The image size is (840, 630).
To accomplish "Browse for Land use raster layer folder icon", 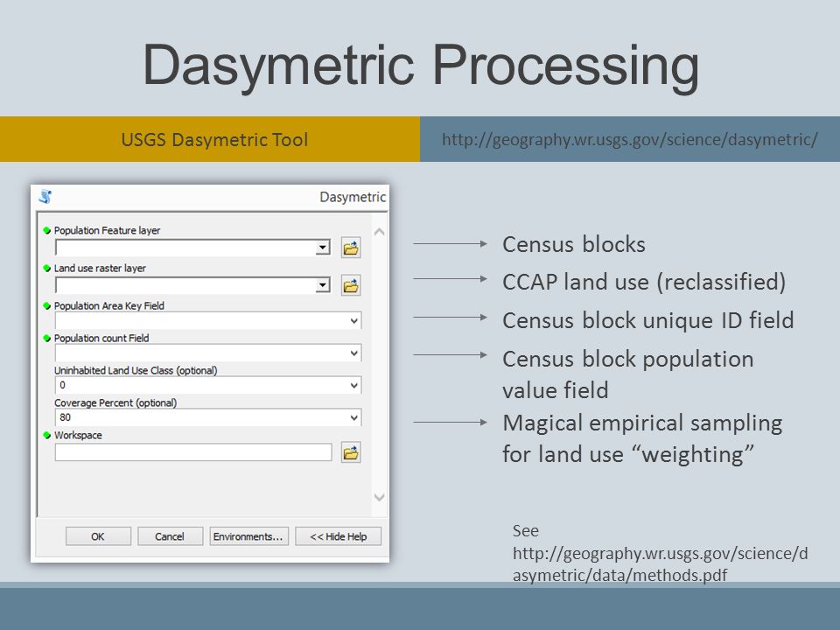I will coord(351,285).
